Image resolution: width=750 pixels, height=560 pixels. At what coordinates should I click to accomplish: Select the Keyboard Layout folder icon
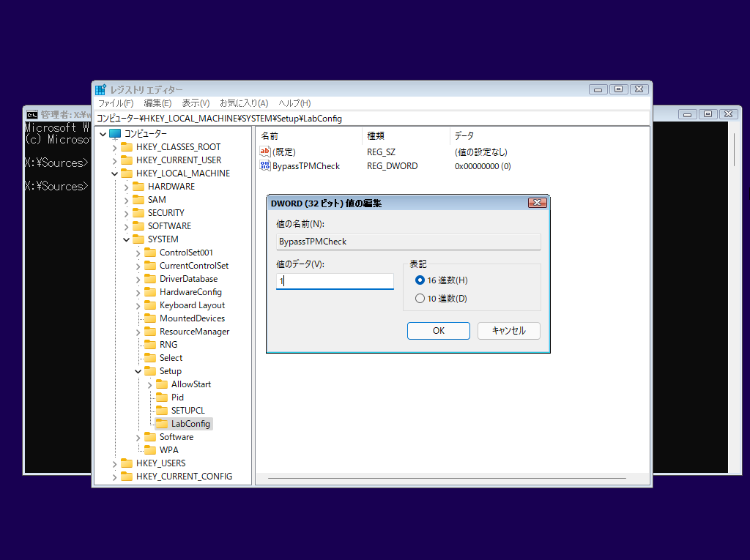[150, 305]
